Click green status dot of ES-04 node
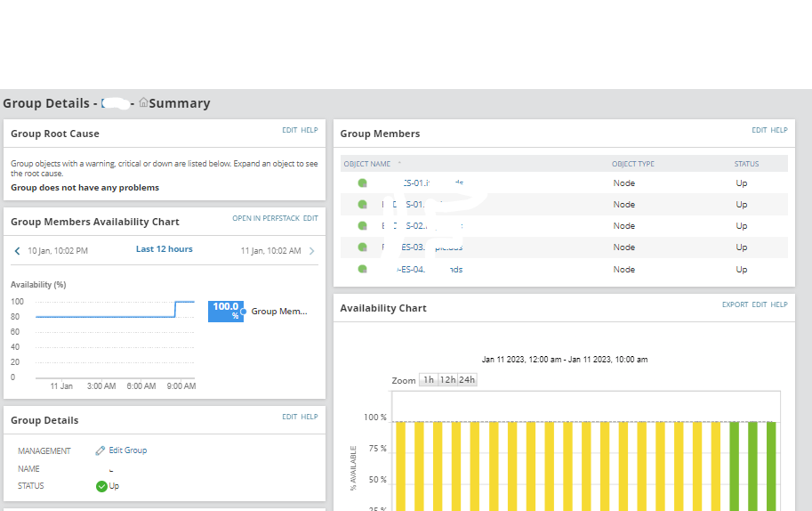The image size is (812, 511). pyautogui.click(x=363, y=269)
